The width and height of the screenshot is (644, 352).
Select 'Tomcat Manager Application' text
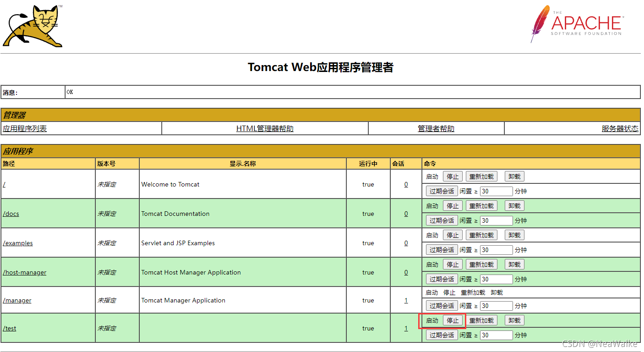point(183,300)
